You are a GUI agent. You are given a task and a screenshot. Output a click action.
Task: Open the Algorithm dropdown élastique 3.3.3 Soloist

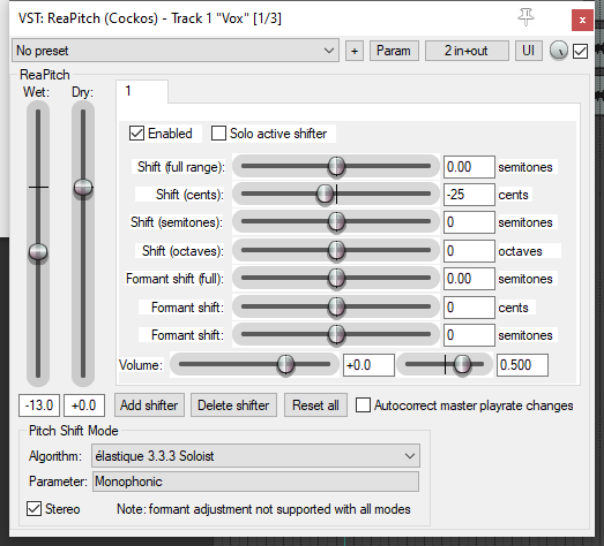click(x=255, y=456)
